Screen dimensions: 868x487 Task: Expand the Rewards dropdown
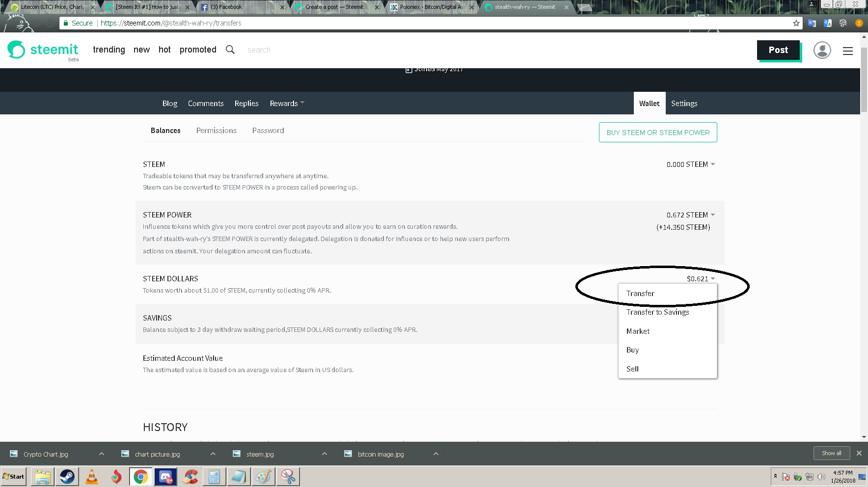[287, 103]
